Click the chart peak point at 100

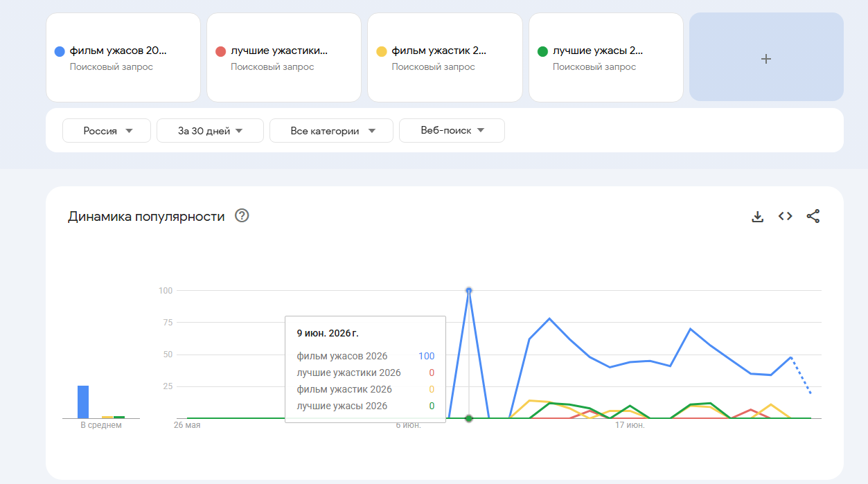pos(469,290)
